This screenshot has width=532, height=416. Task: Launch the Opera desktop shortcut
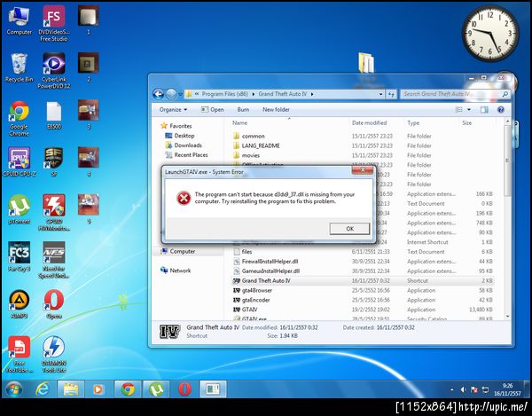point(53,304)
